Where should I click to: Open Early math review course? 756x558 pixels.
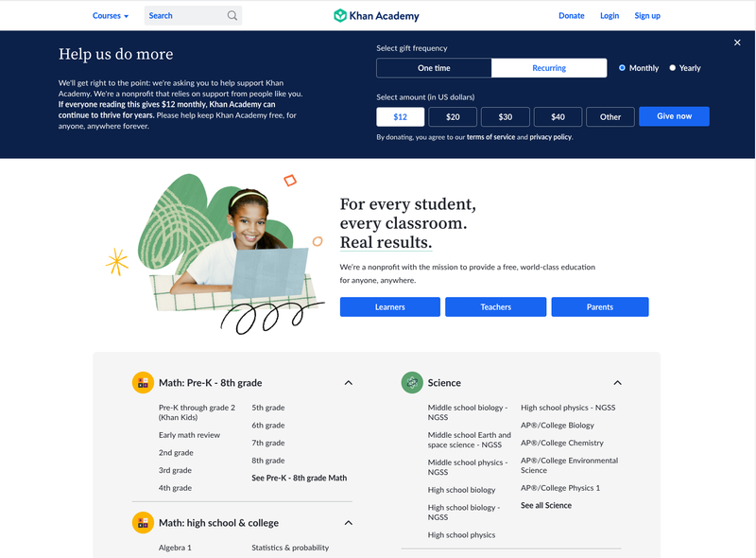point(189,435)
